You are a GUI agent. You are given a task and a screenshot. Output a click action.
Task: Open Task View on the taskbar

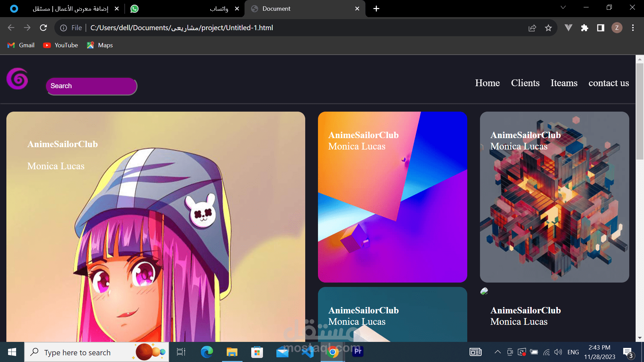tap(181, 352)
